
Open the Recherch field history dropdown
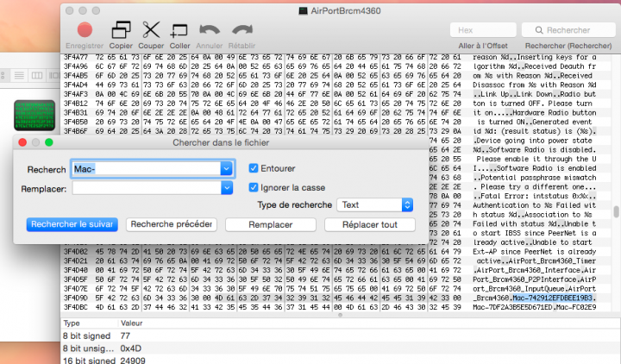[226, 169]
